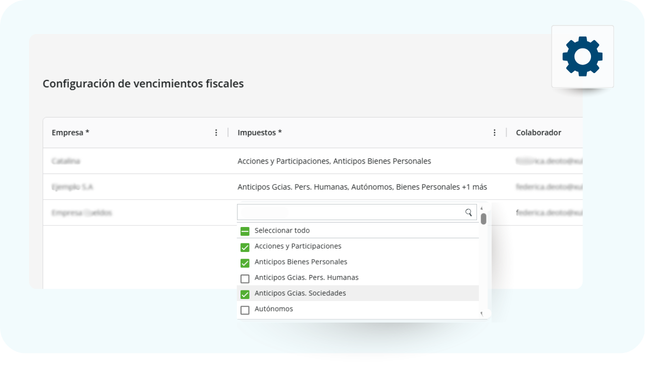This screenshot has width=646, height=365.
Task: Open the cell listing 'Acciones y Participaciones, Anticipos Bienes Personales'
Action: click(x=334, y=161)
